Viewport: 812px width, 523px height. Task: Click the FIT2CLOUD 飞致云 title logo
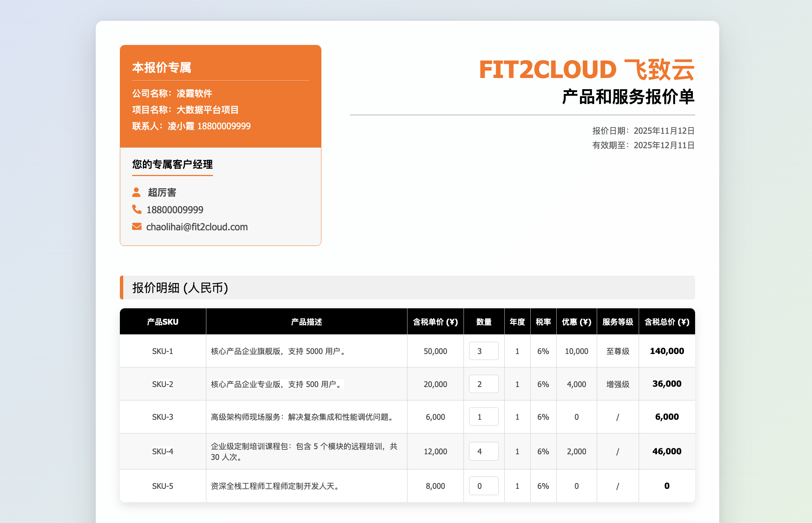pyautogui.click(x=586, y=70)
